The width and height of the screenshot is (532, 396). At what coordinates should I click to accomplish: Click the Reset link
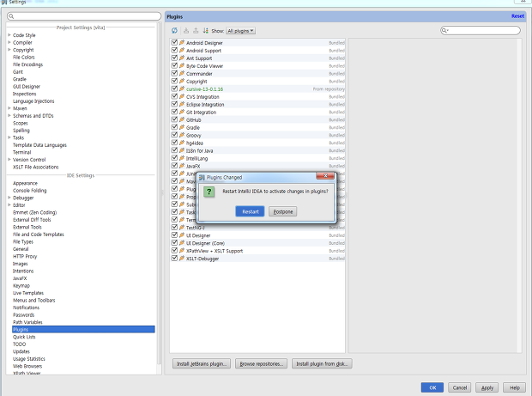(x=517, y=16)
